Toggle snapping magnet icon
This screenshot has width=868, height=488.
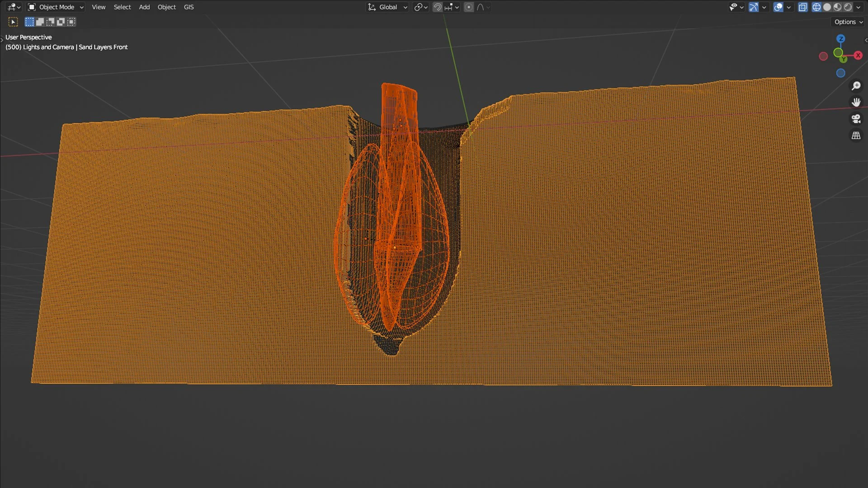click(437, 7)
